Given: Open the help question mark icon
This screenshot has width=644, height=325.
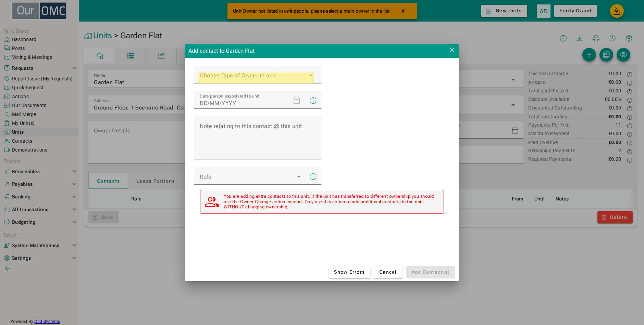Looking at the screenshot, I should pos(563,38).
